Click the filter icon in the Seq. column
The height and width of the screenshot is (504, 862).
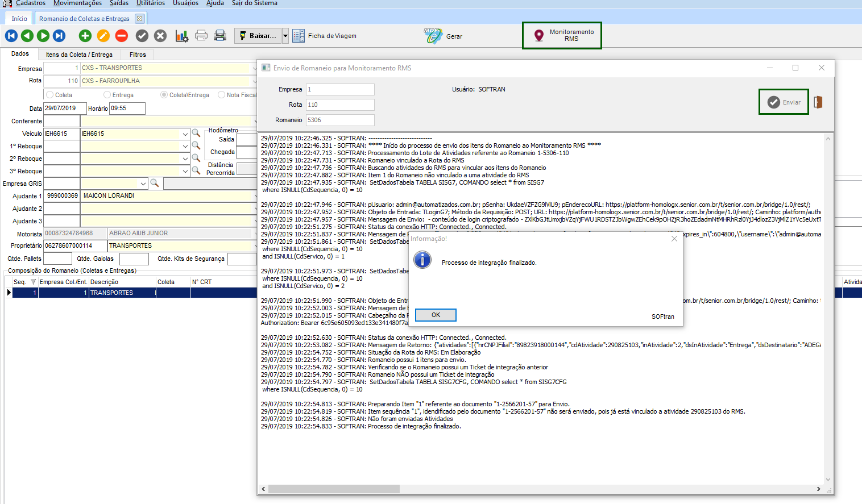coord(33,282)
